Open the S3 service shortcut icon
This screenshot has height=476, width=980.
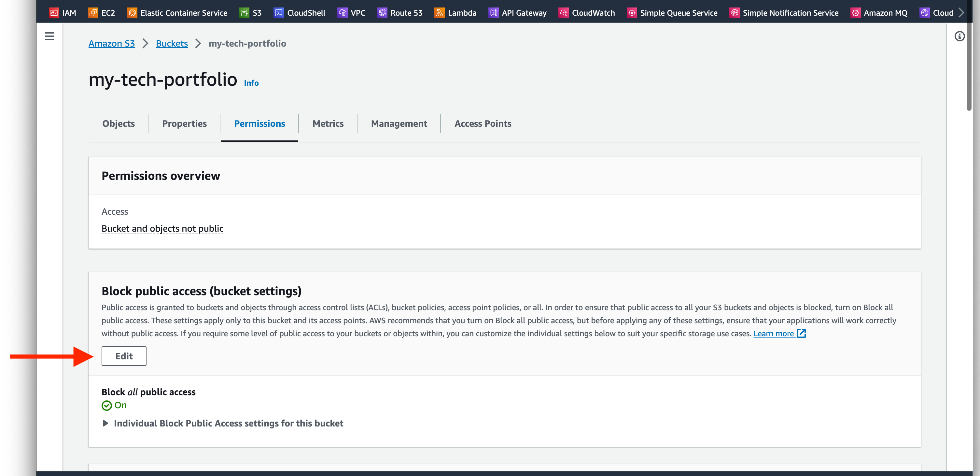(244, 13)
